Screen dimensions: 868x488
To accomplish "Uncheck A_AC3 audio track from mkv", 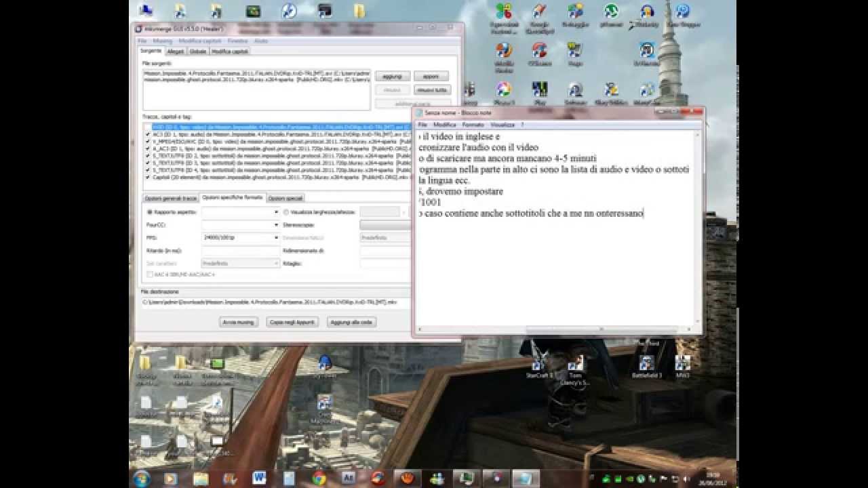I will [x=148, y=148].
